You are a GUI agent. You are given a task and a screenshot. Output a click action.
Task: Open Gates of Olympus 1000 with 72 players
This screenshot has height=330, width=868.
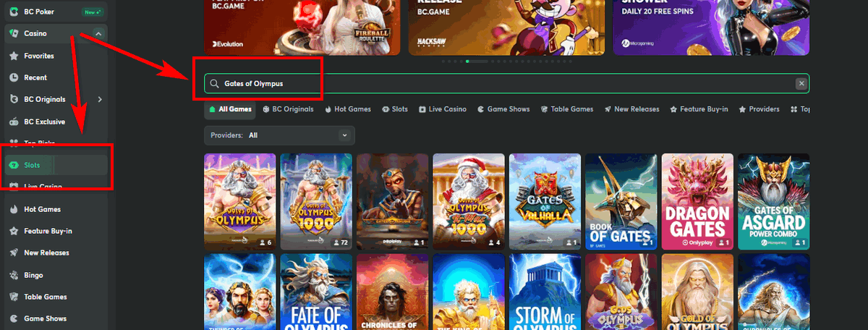(316, 201)
